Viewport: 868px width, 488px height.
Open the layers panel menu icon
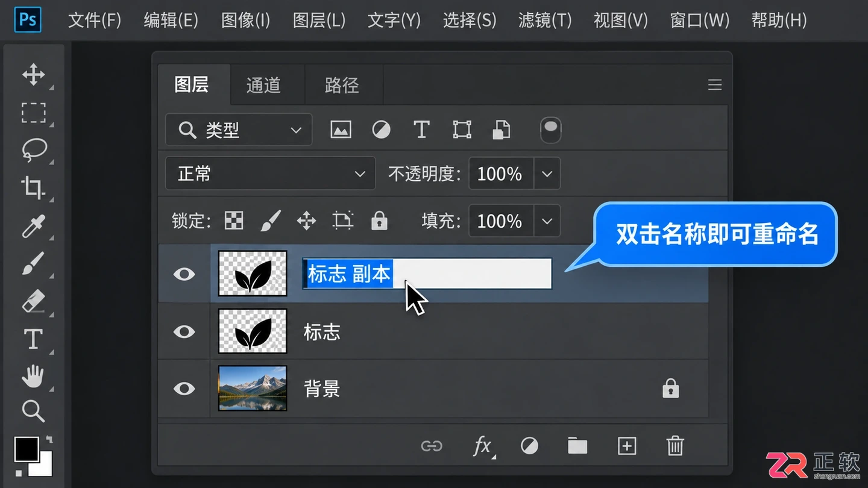coord(715,85)
